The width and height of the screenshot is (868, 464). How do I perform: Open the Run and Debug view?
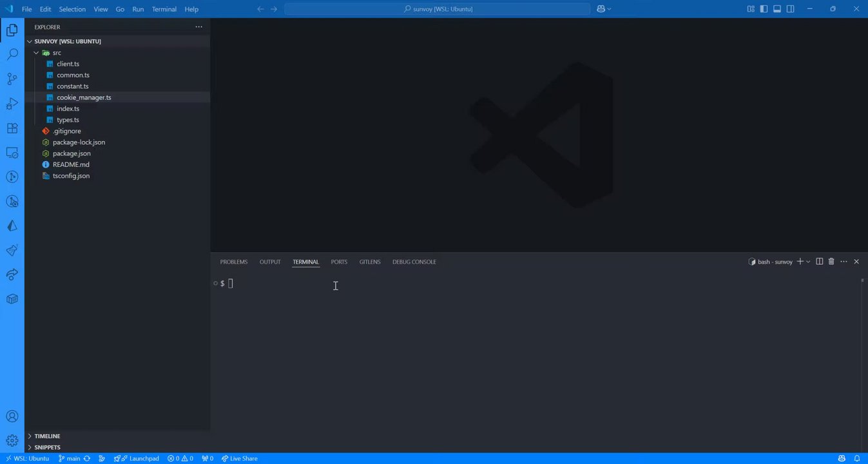pyautogui.click(x=12, y=104)
